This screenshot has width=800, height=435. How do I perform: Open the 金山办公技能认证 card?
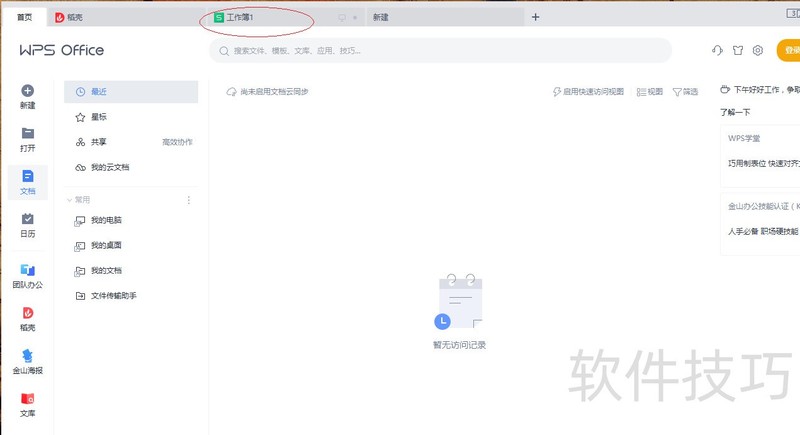point(760,223)
